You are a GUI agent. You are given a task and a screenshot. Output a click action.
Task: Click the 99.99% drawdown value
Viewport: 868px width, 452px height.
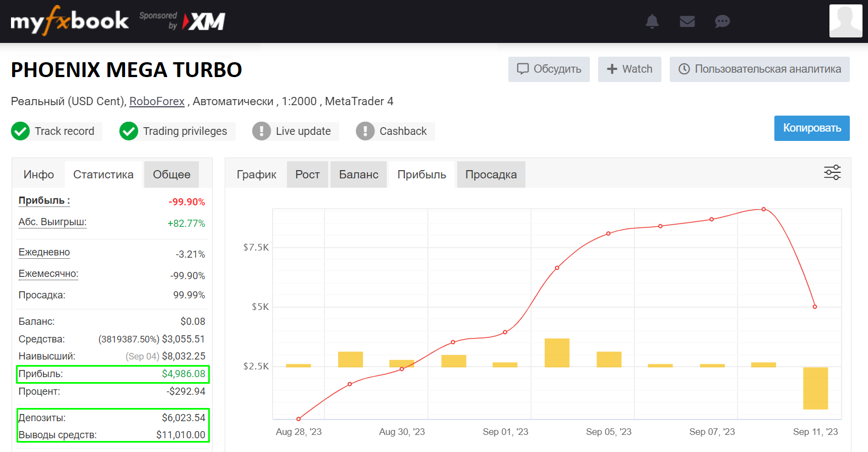[x=189, y=295]
